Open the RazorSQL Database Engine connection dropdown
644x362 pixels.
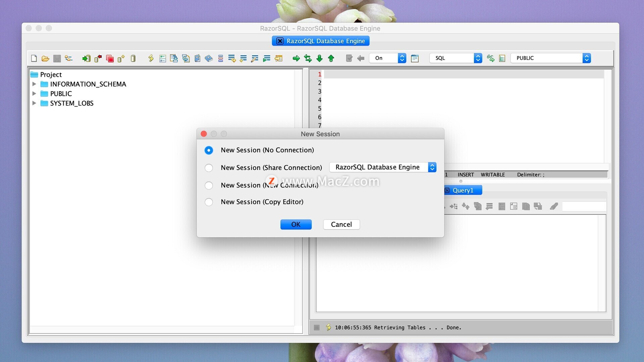(x=383, y=167)
